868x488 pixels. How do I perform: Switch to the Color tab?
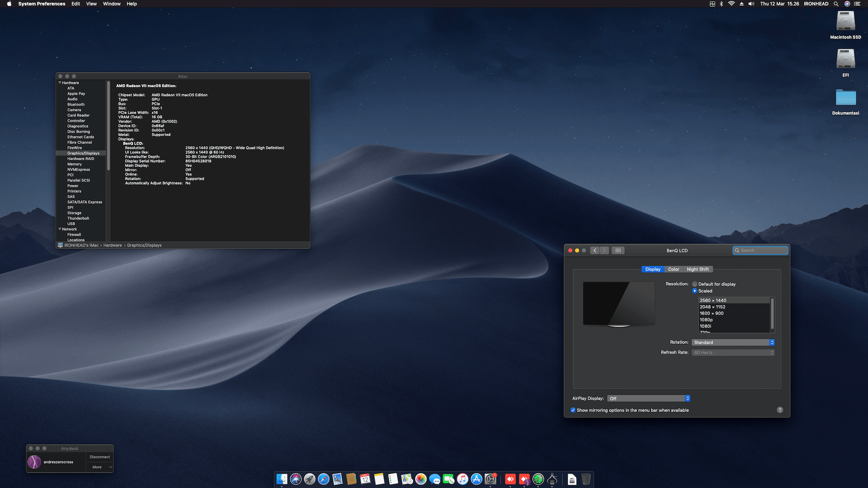674,269
